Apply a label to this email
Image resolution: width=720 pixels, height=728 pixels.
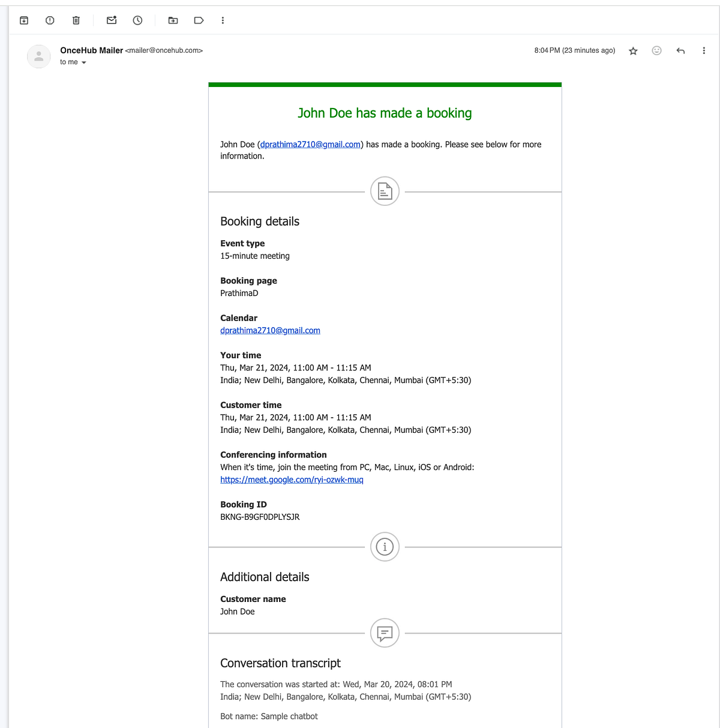[199, 20]
